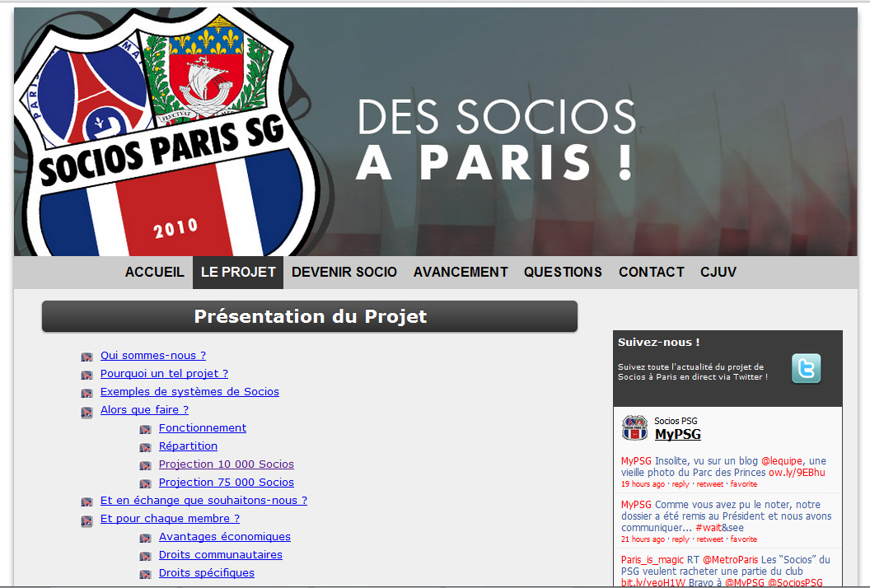This screenshot has height=588, width=870.
Task: Click the Avantages économiques link
Action: (225, 537)
